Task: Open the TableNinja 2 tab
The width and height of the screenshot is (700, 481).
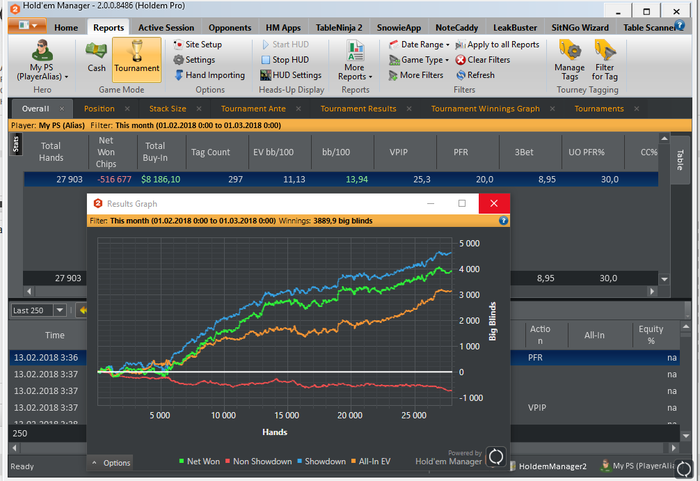Action: [x=339, y=28]
